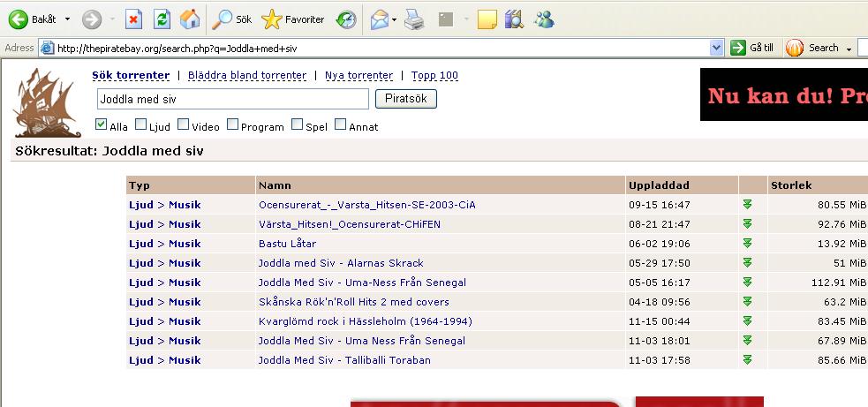Download Värsta_Hitsen!_Ocensurerat-CHiFEN green arrow
This screenshot has height=407, width=868.
[747, 223]
